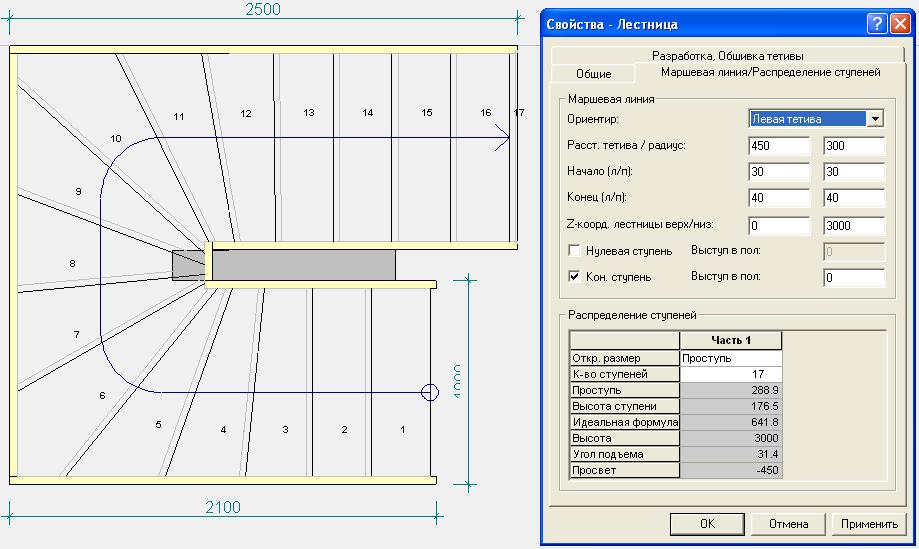
Task: Expand the Ориентир dropdown arrow
Action: coord(875,119)
